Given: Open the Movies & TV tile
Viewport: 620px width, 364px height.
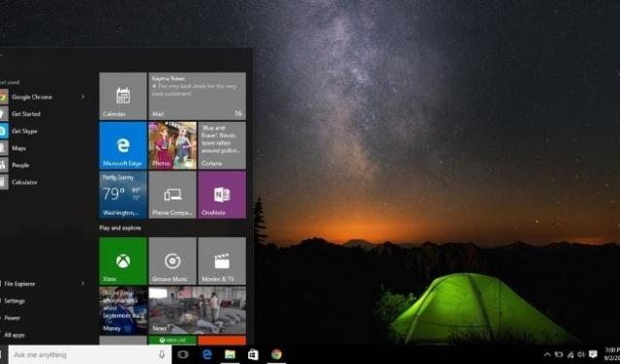Looking at the screenshot, I should pos(222,260).
